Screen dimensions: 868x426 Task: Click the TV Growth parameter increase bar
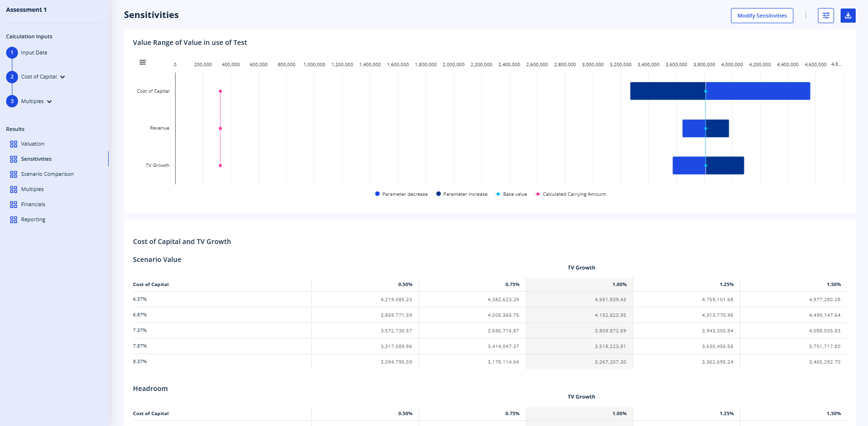[725, 165]
